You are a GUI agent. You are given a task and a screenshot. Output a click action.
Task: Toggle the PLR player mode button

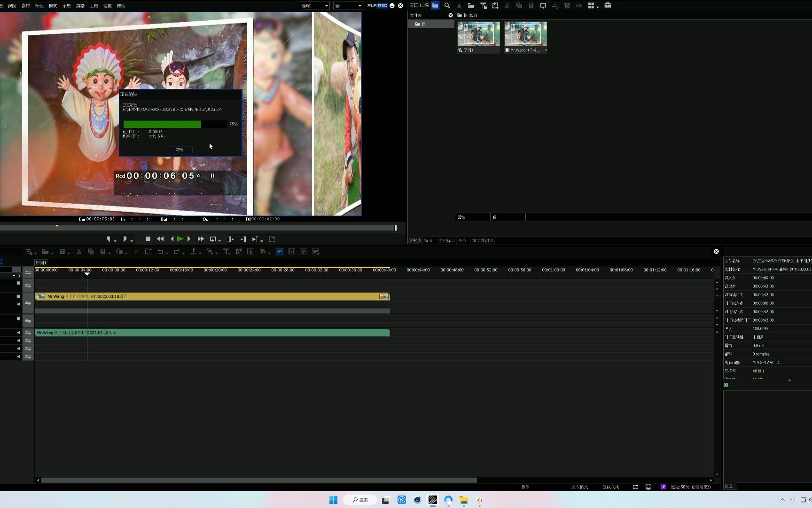point(372,6)
